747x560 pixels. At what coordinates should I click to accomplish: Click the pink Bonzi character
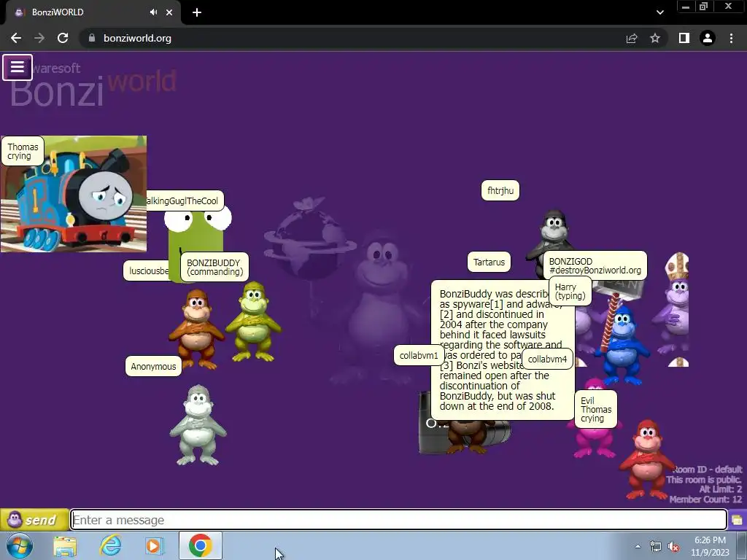(595, 440)
